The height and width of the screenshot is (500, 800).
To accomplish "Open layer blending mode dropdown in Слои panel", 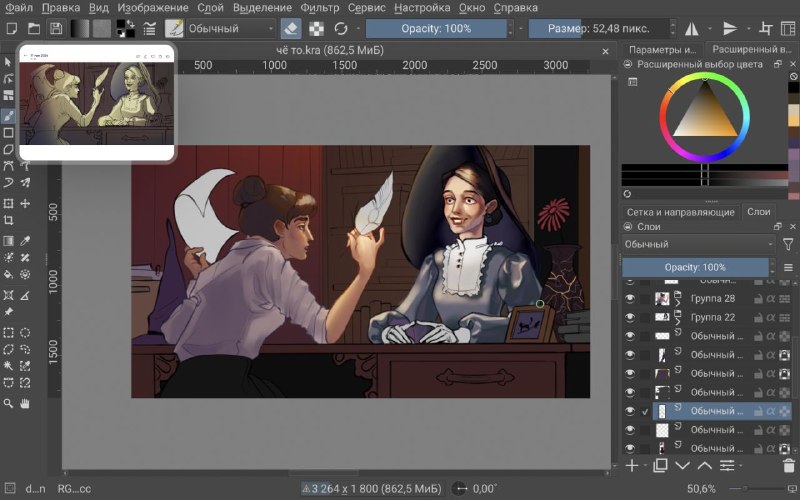I will click(x=698, y=244).
